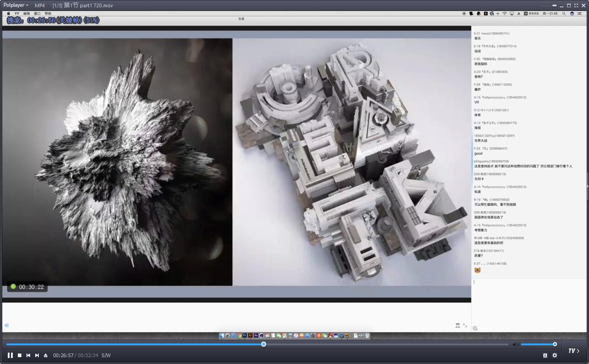The width and height of the screenshot is (589, 364).
Task: Click the green 00:30:22 recording timer
Action: point(27,287)
